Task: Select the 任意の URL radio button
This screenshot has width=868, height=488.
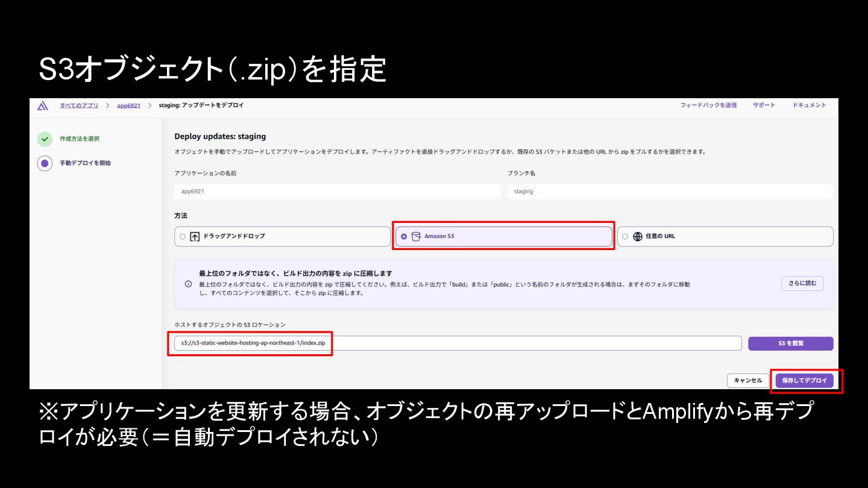Action: [625, 237]
